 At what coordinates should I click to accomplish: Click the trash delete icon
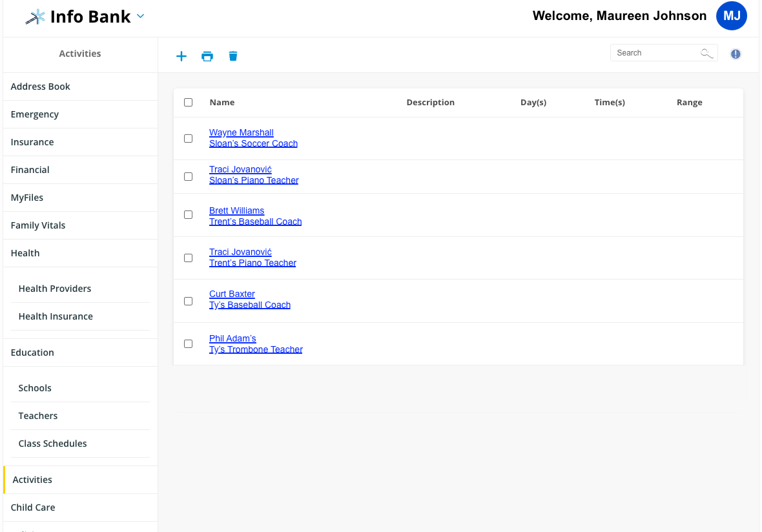point(233,56)
